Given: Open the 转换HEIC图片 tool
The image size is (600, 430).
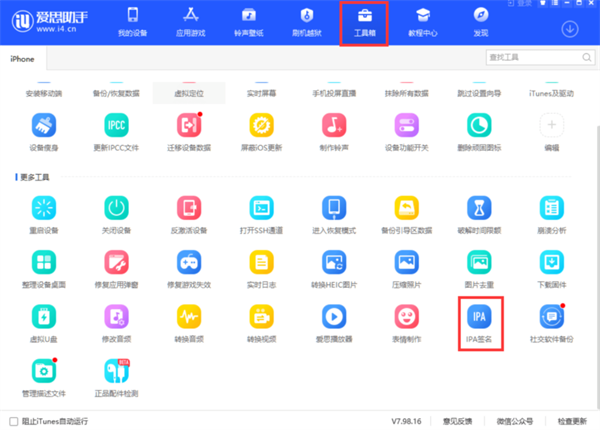Looking at the screenshot, I should (334, 262).
